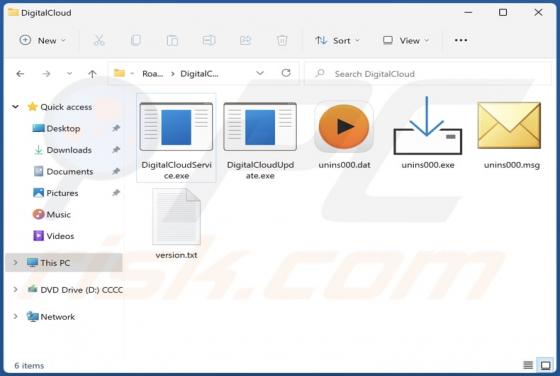Click the DigitalC... breadcrumb segment
The width and height of the screenshot is (560, 376).
coord(199,74)
